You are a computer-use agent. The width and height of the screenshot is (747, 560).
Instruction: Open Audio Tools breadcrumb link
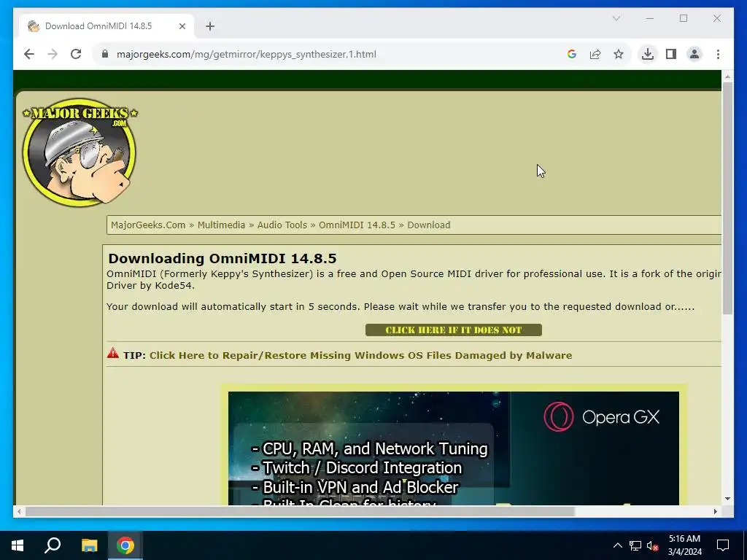click(x=282, y=225)
